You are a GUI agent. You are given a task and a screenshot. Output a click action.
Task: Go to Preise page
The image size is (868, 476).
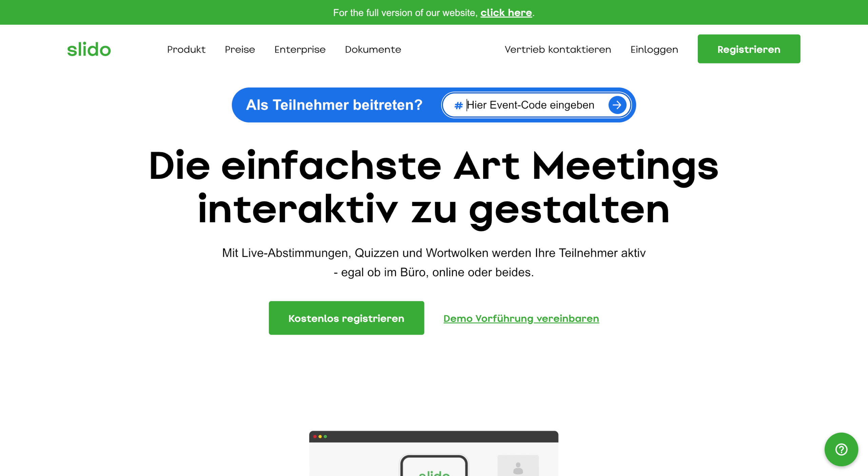[x=240, y=50]
